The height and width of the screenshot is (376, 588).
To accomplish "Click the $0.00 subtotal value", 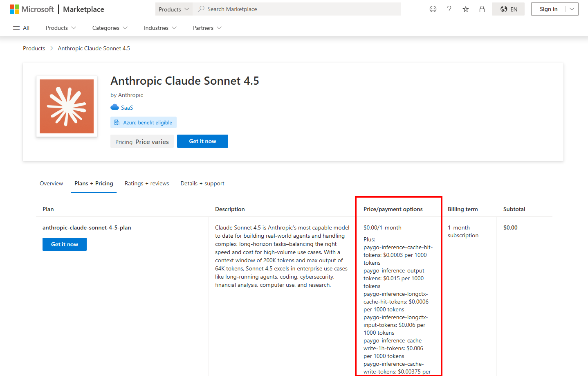I will (510, 227).
